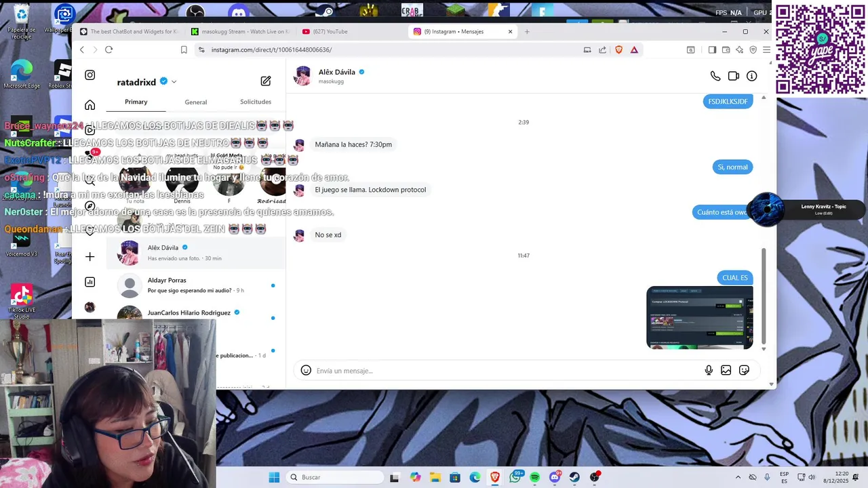Viewport: 868px width, 488px height.
Task: Share this page from address bar
Action: [x=602, y=49]
